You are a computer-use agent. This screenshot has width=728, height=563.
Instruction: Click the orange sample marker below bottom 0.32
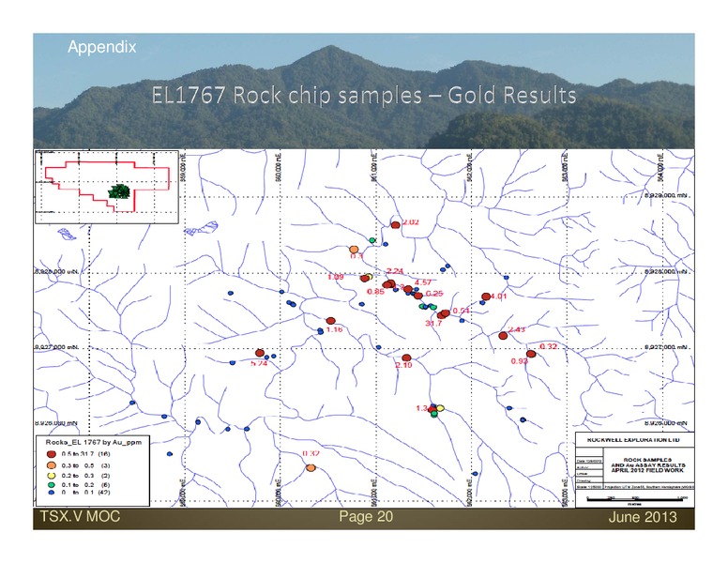pyautogui.click(x=311, y=468)
